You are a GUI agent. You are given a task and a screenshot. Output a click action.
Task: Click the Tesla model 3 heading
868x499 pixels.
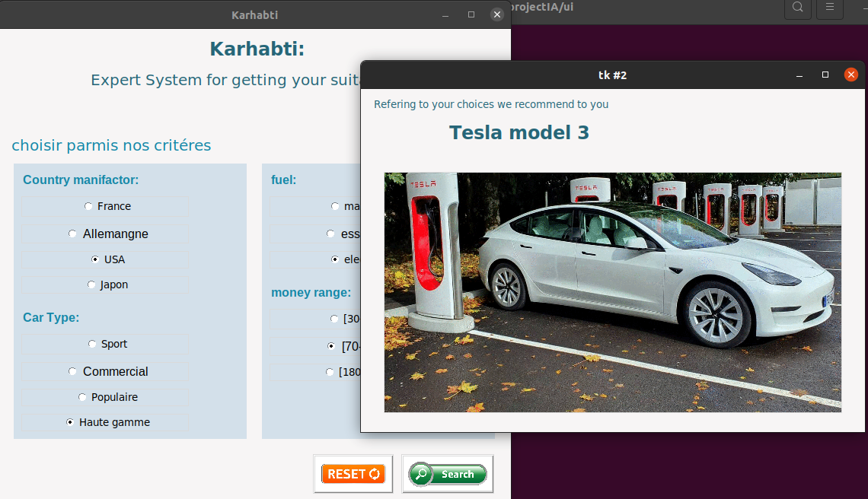point(519,133)
